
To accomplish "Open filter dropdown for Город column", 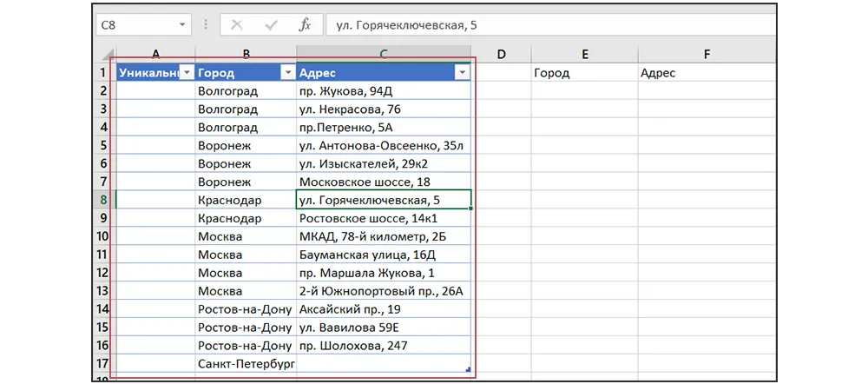I will pyautogui.click(x=287, y=73).
